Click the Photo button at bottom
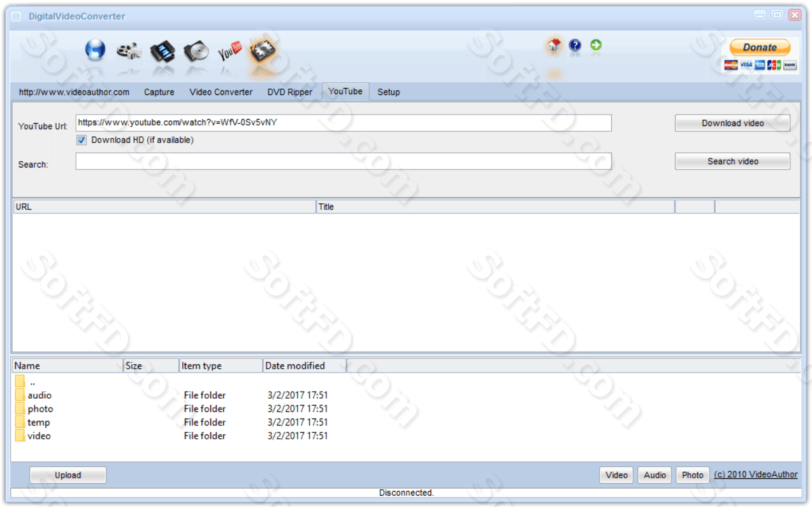Image resolution: width=812 pixels, height=507 pixels. click(x=693, y=475)
